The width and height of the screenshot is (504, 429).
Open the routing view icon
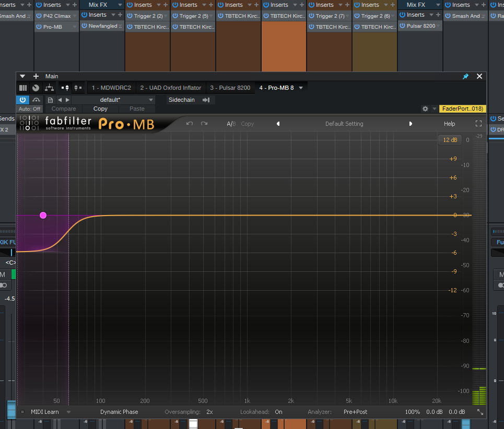(x=49, y=88)
